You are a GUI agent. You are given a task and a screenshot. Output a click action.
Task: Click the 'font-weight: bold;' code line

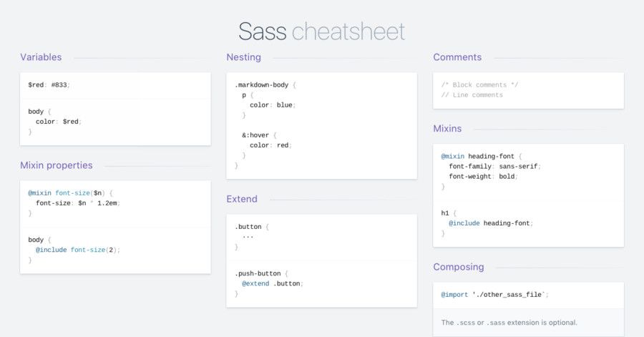tap(484, 177)
